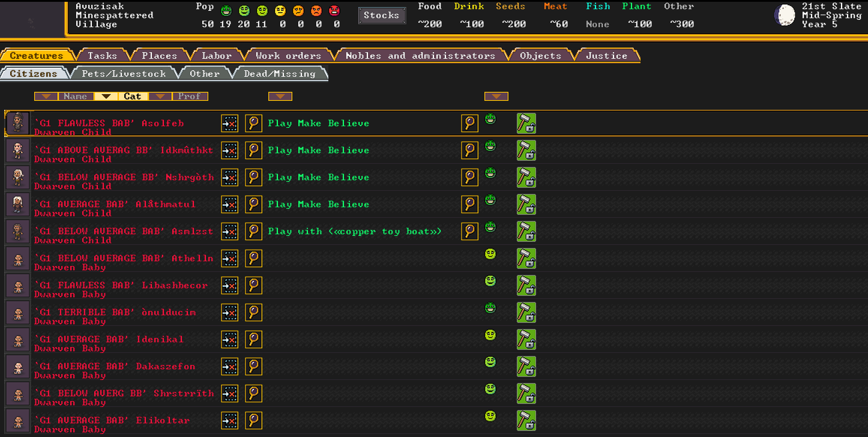The height and width of the screenshot is (437, 868).
Task: Open the Stocks screen button
Action: point(381,16)
